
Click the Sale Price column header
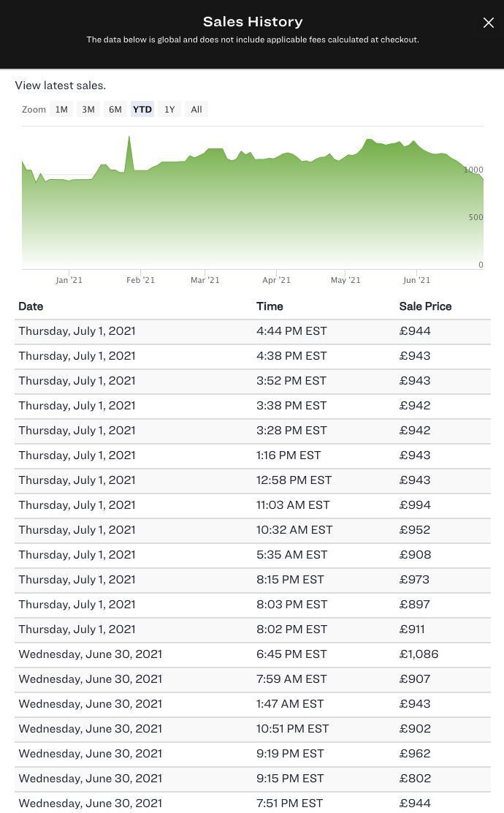[425, 306]
